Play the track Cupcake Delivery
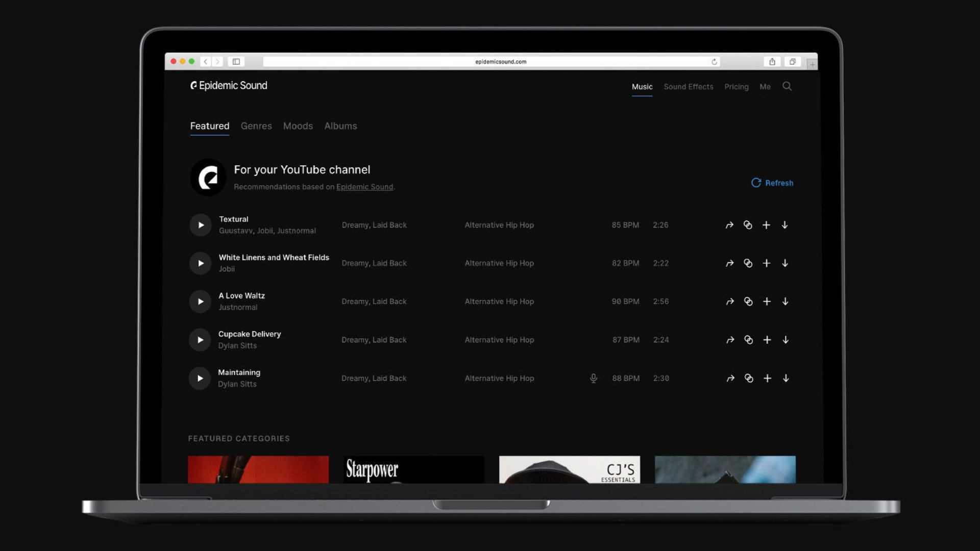The width and height of the screenshot is (980, 551). (200, 340)
